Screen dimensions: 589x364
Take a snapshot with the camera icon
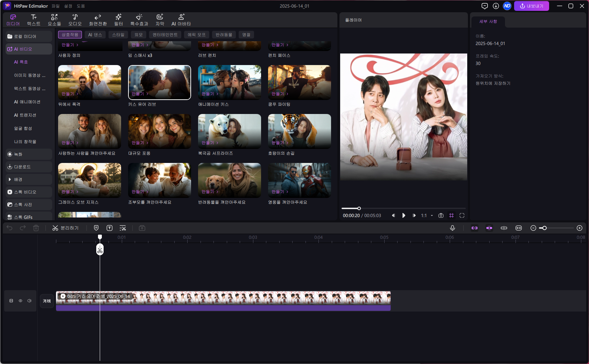pos(441,215)
